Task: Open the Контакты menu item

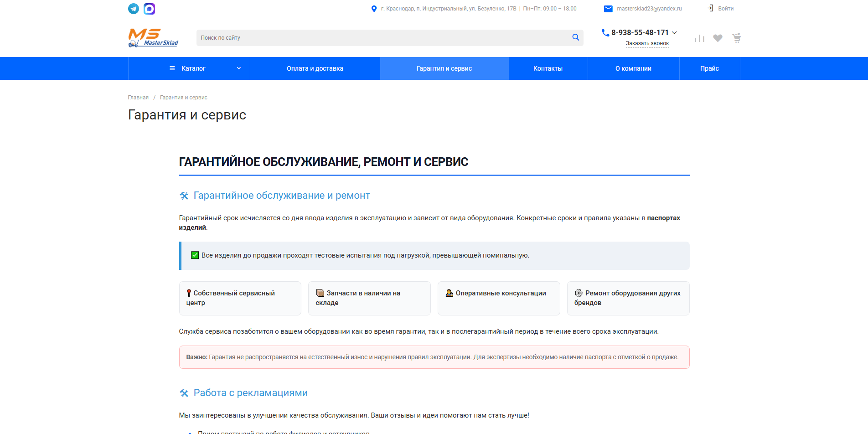Action: coord(548,68)
